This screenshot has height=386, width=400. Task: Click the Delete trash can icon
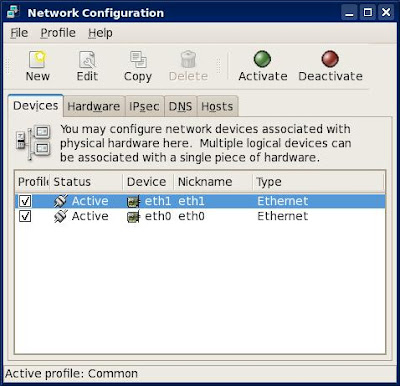point(188,59)
